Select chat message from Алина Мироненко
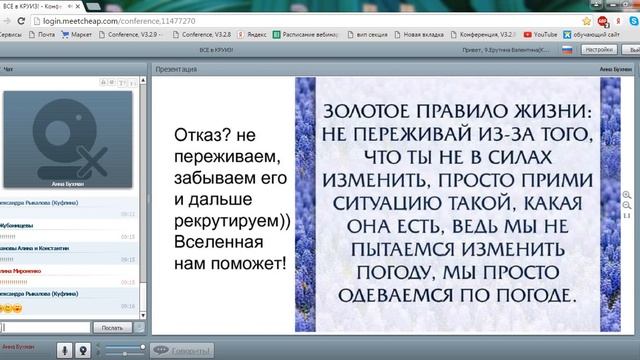640x360 pixels. pyautogui.click(x=69, y=276)
